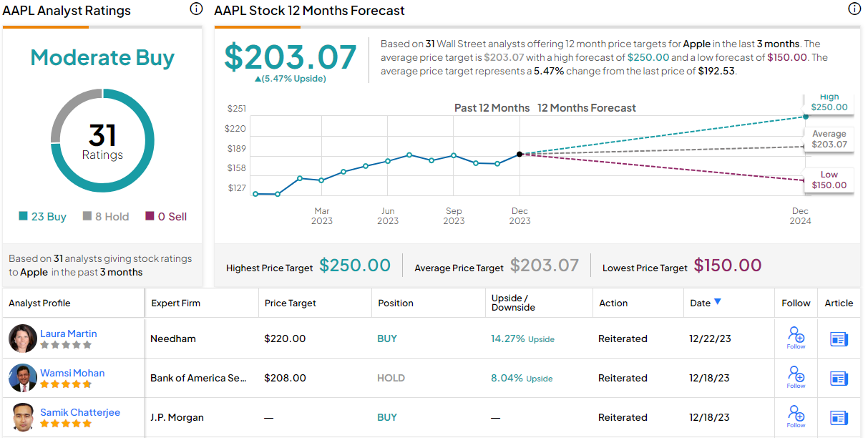Click the 31 Ratings donut chart
Viewport: 868px width, 438px height.
(102, 140)
